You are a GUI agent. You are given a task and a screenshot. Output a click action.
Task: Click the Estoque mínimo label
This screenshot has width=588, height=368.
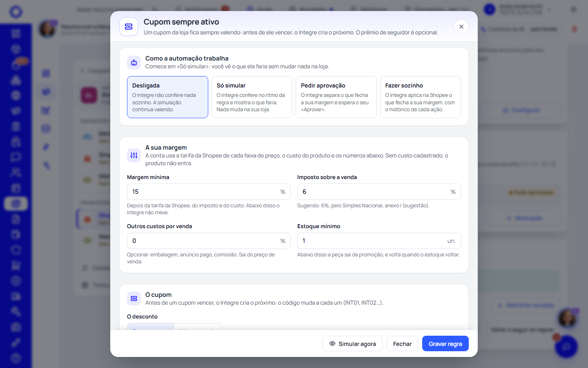[x=318, y=226]
